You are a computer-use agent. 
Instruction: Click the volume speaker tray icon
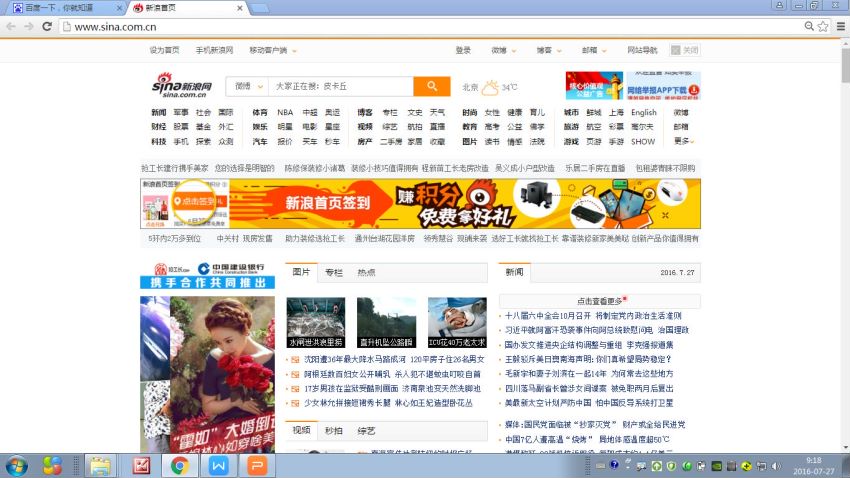pos(776,466)
